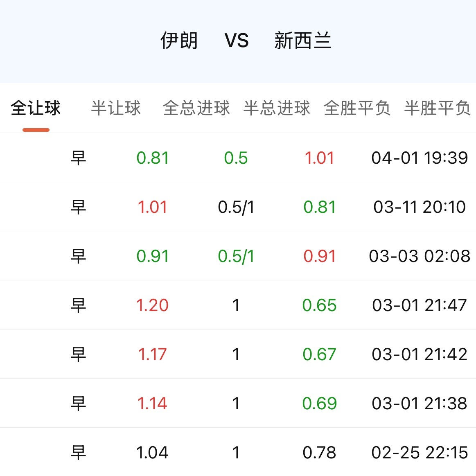Click odds 1.20
The image size is (476, 476).
click(152, 305)
